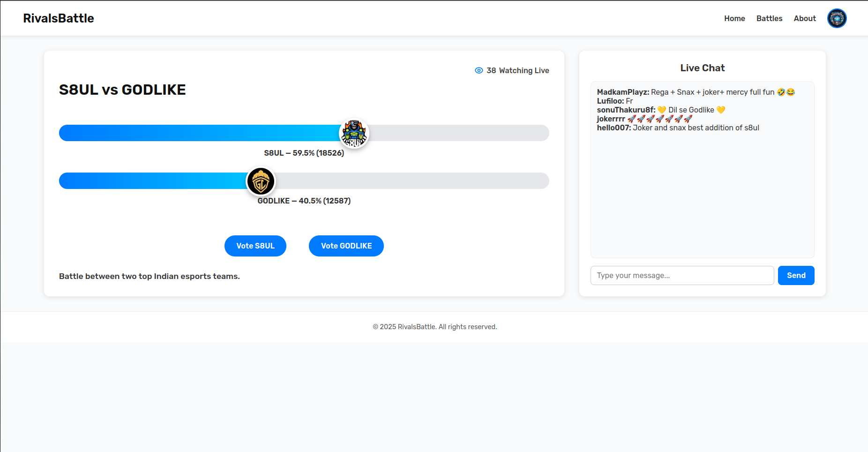Click the hello007 chat message

pos(678,128)
